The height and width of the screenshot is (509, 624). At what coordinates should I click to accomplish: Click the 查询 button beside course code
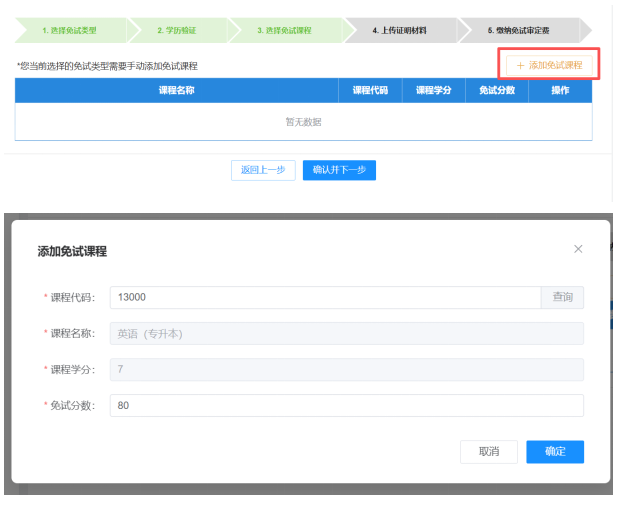(563, 298)
